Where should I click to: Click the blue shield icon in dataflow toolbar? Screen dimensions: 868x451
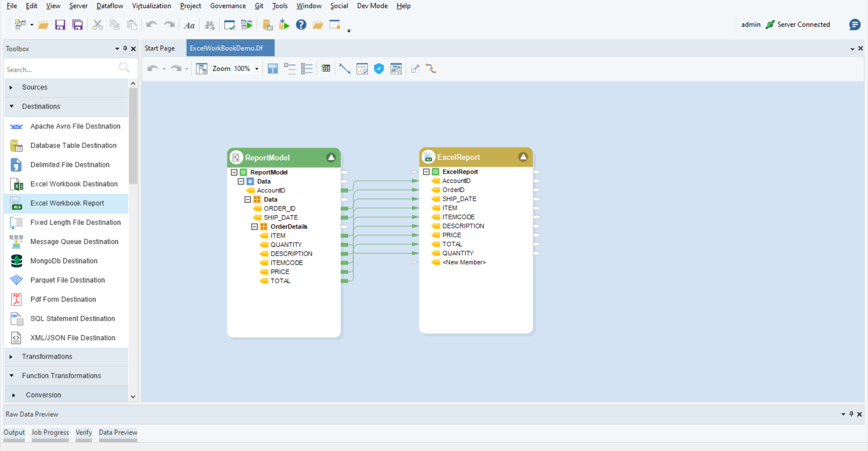pyautogui.click(x=379, y=69)
